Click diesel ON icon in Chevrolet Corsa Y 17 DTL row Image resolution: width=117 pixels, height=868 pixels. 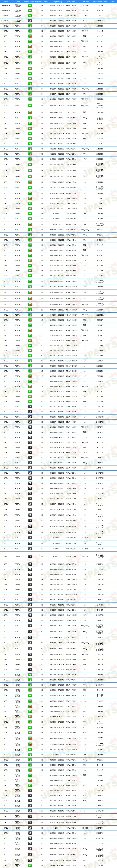(x=30, y=21)
